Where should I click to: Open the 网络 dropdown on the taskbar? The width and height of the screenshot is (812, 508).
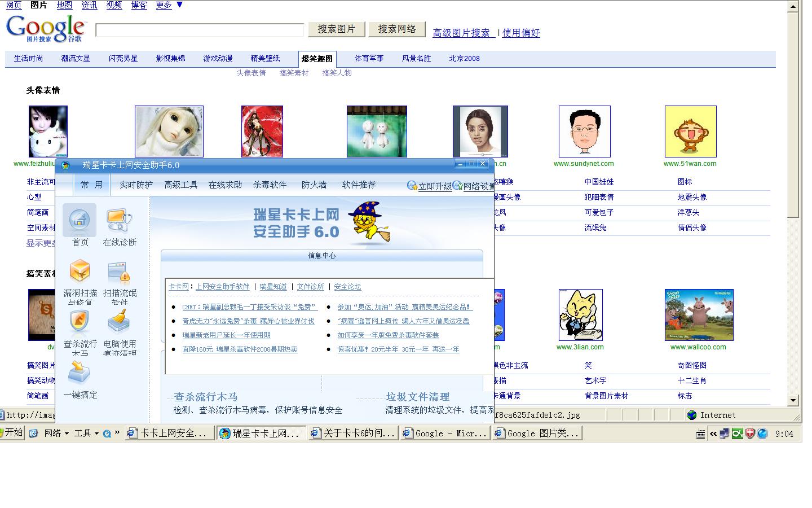coord(56,433)
